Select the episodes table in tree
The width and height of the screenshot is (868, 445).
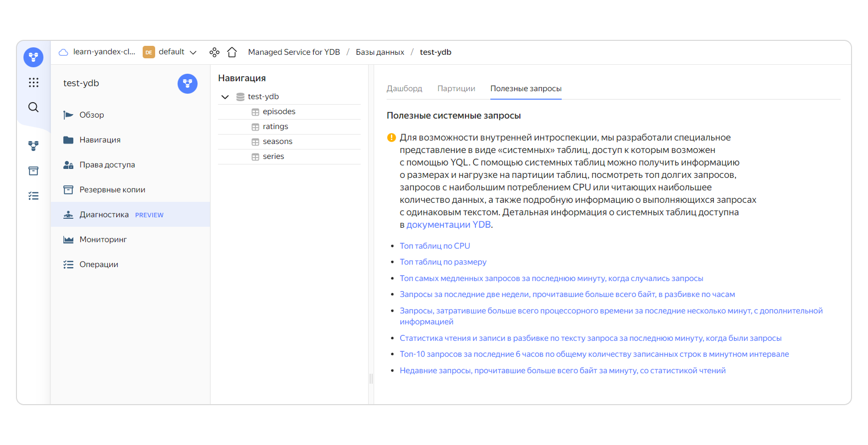click(279, 112)
